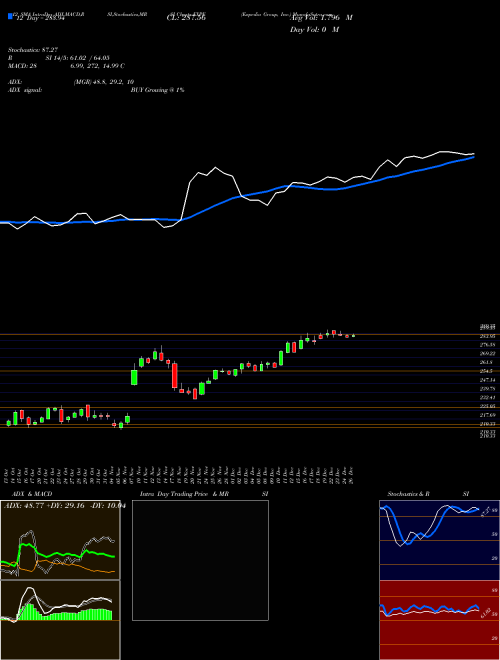
Task: Click the empty Intra Day Trading Price panel
Action: click(x=200, y=560)
